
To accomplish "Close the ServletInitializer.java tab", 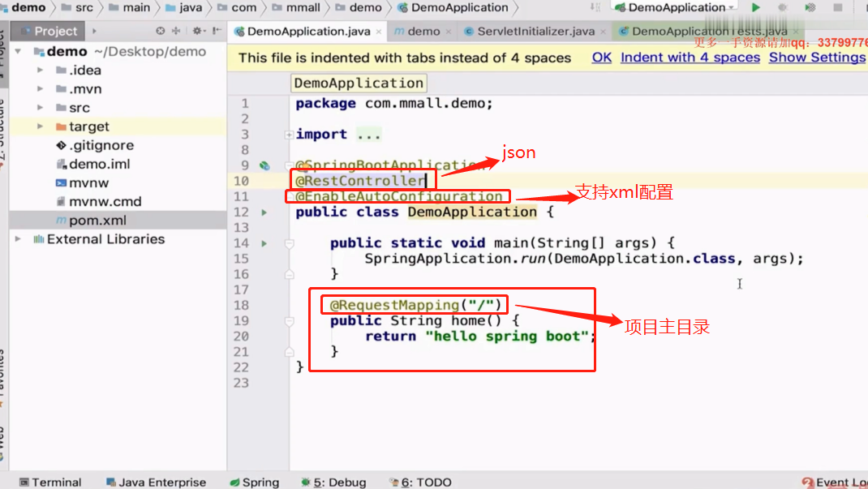I will pyautogui.click(x=603, y=32).
